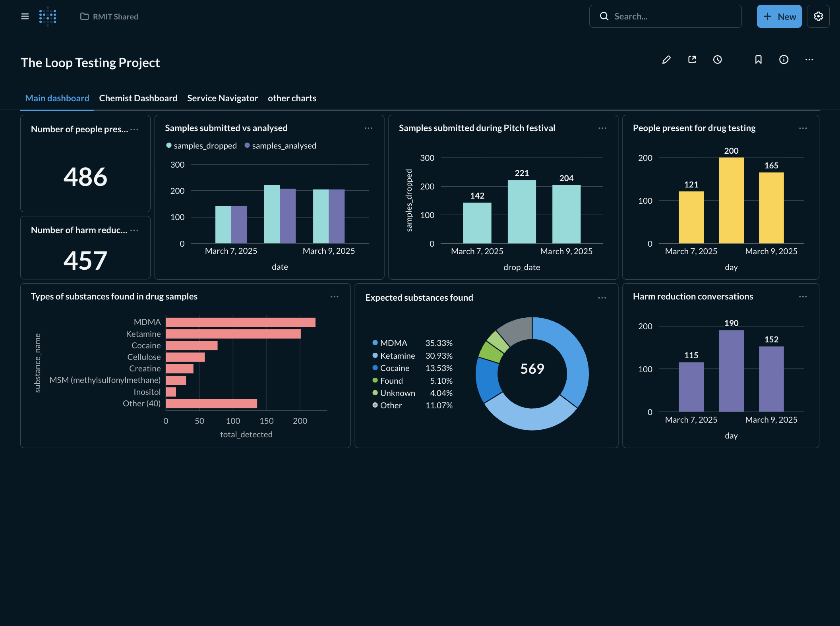
Task: Open the settings gear icon
Action: point(818,16)
